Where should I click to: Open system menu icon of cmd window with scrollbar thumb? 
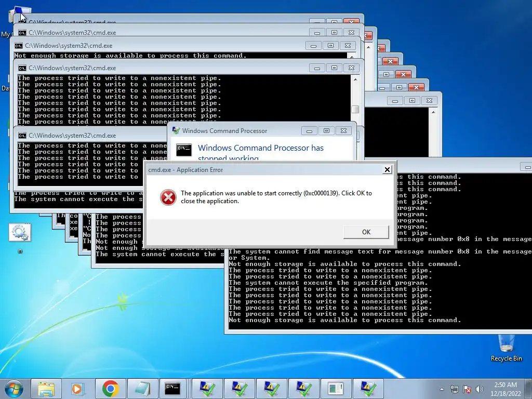(22, 68)
